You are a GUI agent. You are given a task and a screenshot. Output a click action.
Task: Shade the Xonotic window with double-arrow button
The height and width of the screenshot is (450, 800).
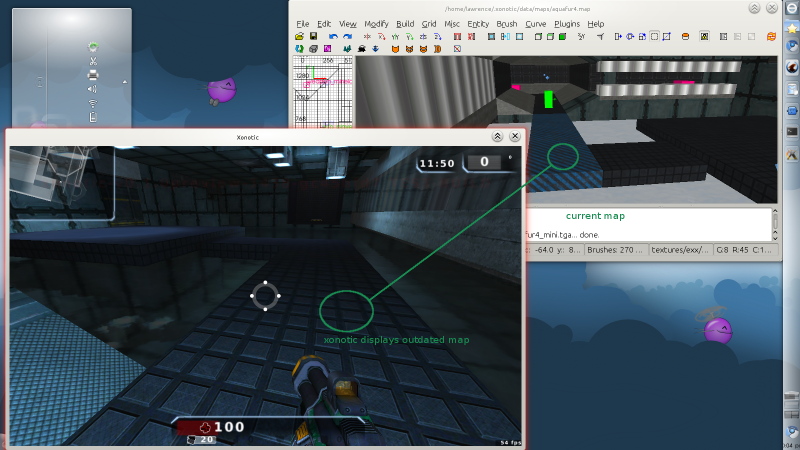497,136
